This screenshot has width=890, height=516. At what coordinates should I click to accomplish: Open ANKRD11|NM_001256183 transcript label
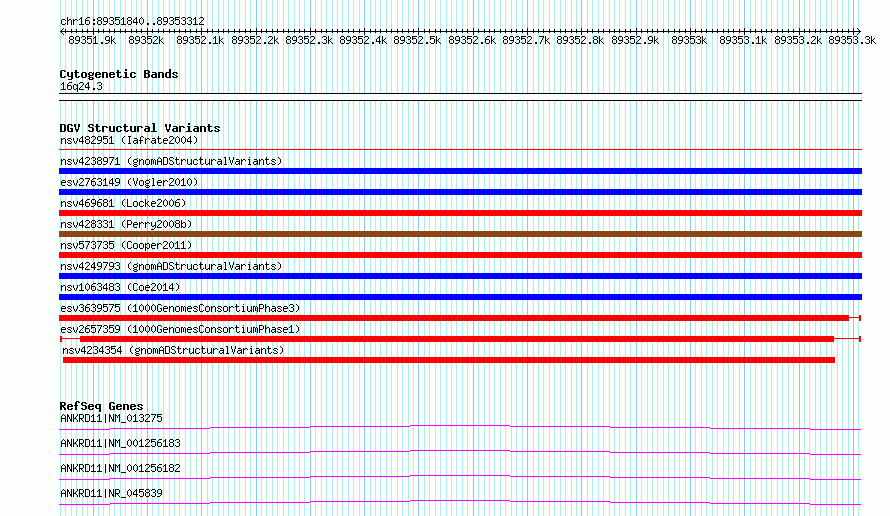click(x=120, y=443)
